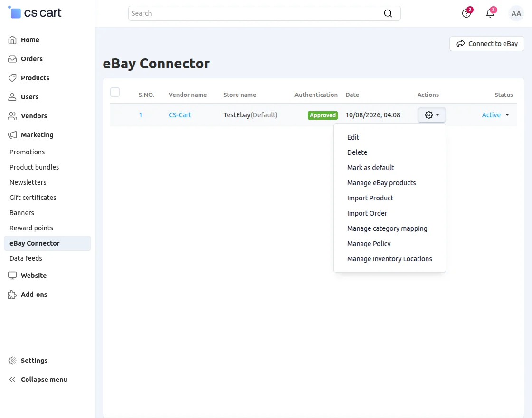Click the search magnifier icon
Viewport: 532px width, 418px height.
[388, 13]
